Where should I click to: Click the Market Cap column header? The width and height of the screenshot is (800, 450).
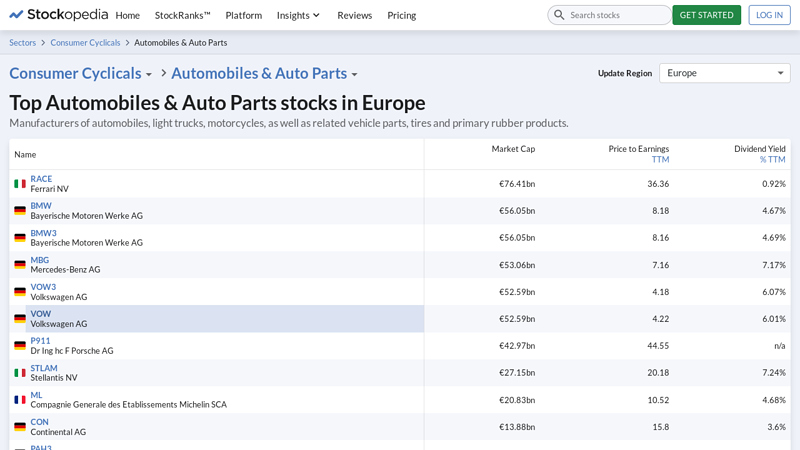pos(513,149)
